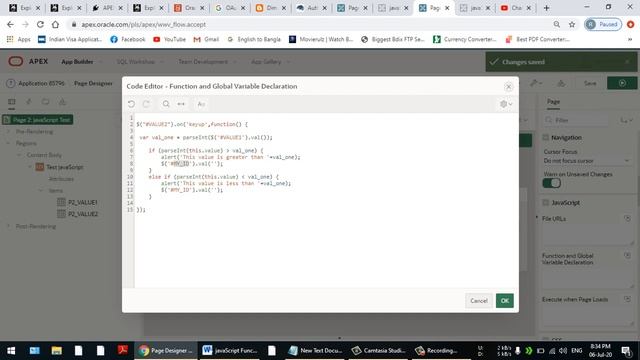
Task: Open the Code Editor settings gear menu
Action: [506, 104]
